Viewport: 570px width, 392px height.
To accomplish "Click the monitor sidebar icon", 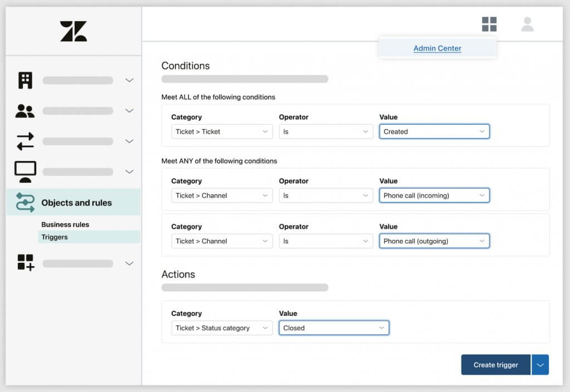I will 24,171.
